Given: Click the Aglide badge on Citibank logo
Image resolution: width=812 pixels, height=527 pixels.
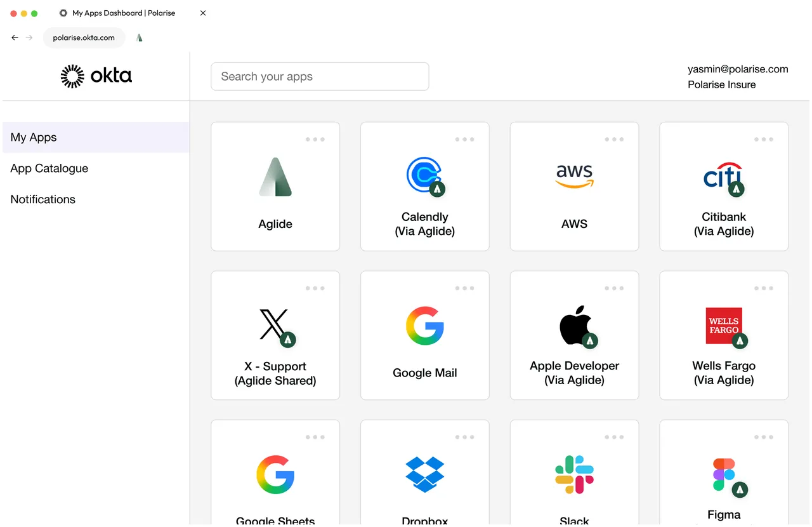Looking at the screenshot, I should [736, 189].
